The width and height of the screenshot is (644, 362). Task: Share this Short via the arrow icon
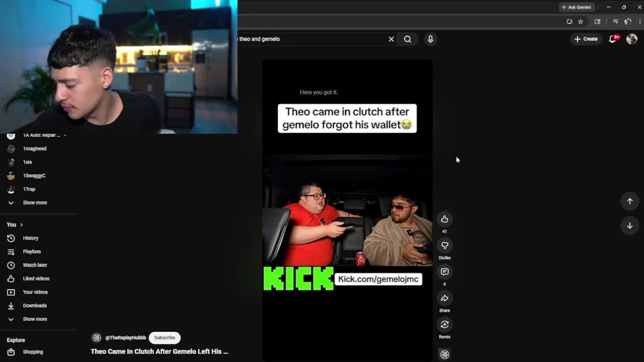(x=444, y=298)
